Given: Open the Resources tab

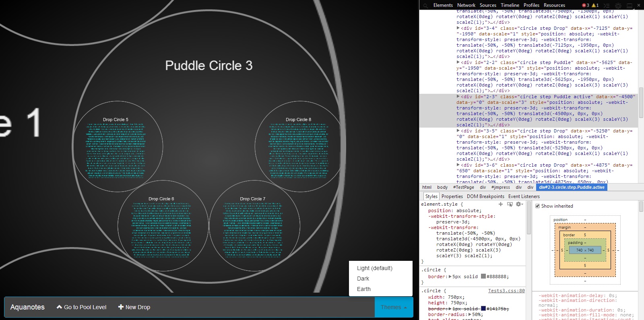Looking at the screenshot, I should [554, 5].
